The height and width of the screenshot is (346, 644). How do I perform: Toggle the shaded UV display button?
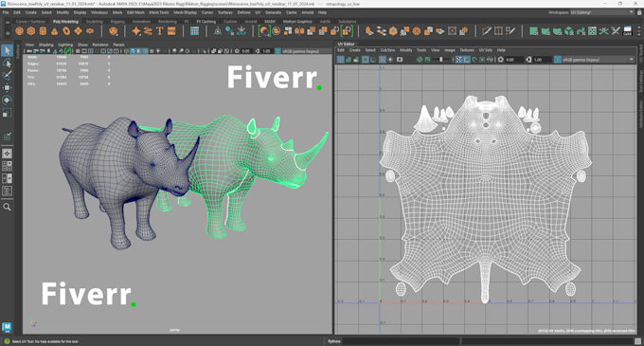(349, 60)
